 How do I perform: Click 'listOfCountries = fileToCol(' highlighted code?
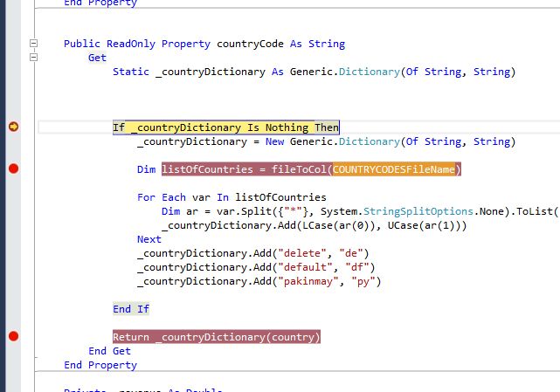click(x=246, y=169)
